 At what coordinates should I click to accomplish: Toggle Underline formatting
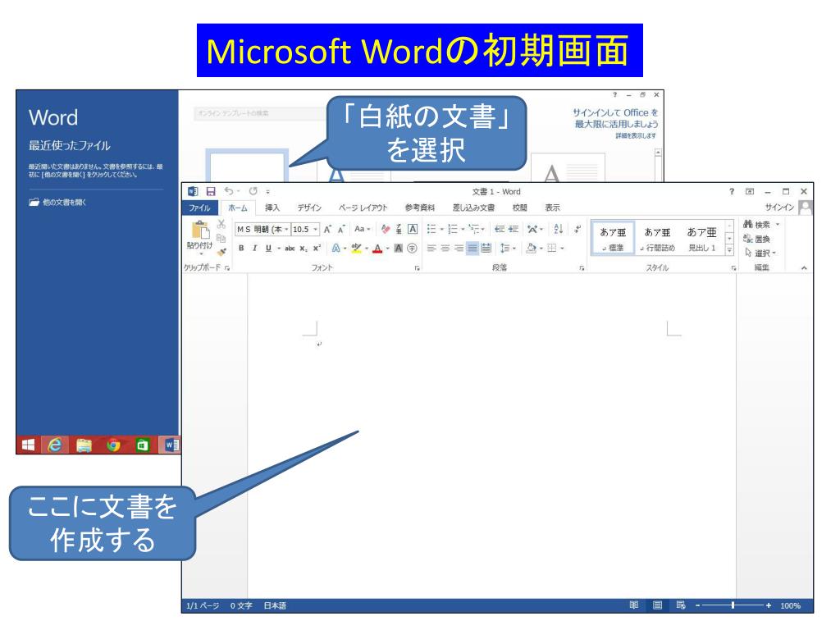268,248
